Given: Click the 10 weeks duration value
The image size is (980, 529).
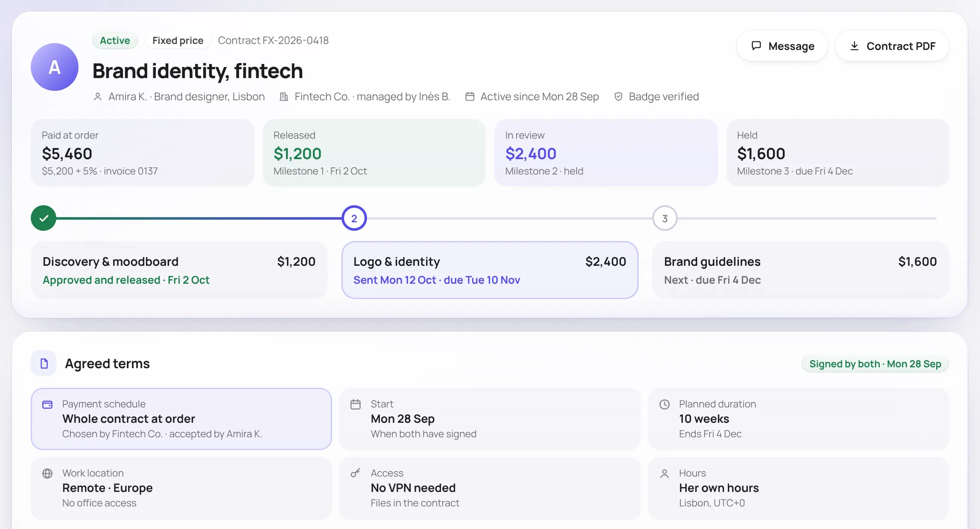Looking at the screenshot, I should (x=704, y=419).
